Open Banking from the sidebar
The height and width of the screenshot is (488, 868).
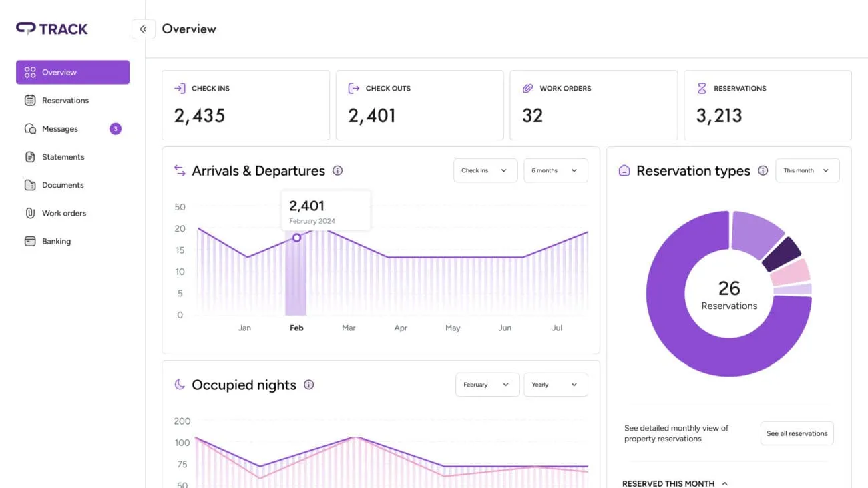[56, 242]
